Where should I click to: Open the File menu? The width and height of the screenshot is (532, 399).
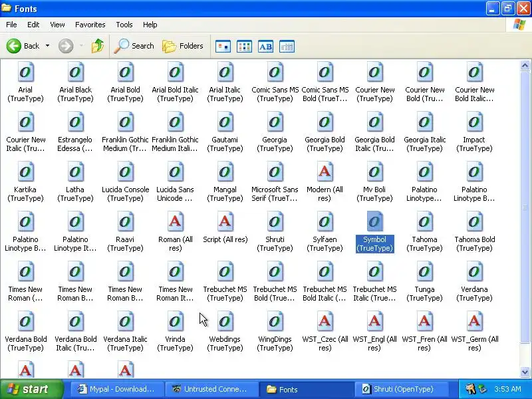tap(11, 25)
